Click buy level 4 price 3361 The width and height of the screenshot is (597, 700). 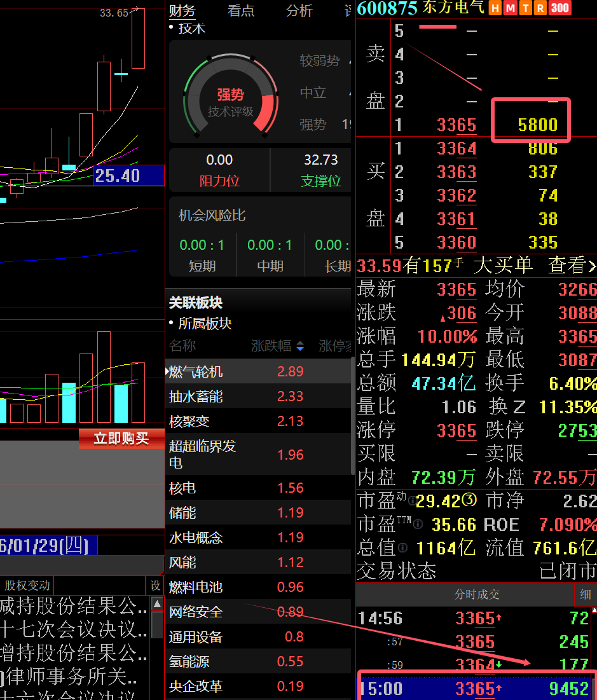[x=456, y=219]
